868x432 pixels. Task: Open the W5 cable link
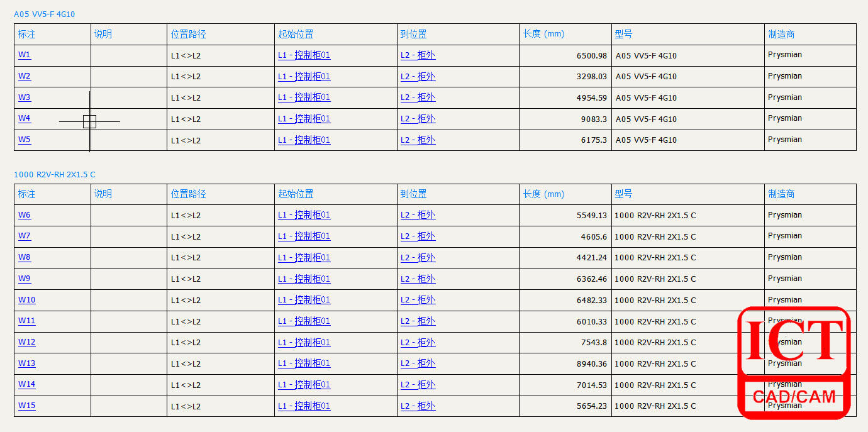point(24,140)
